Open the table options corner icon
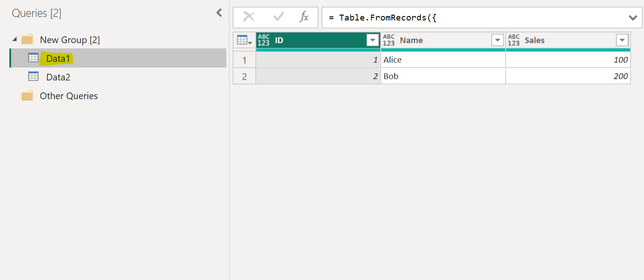The height and width of the screenshot is (280, 644). pyautogui.click(x=244, y=40)
